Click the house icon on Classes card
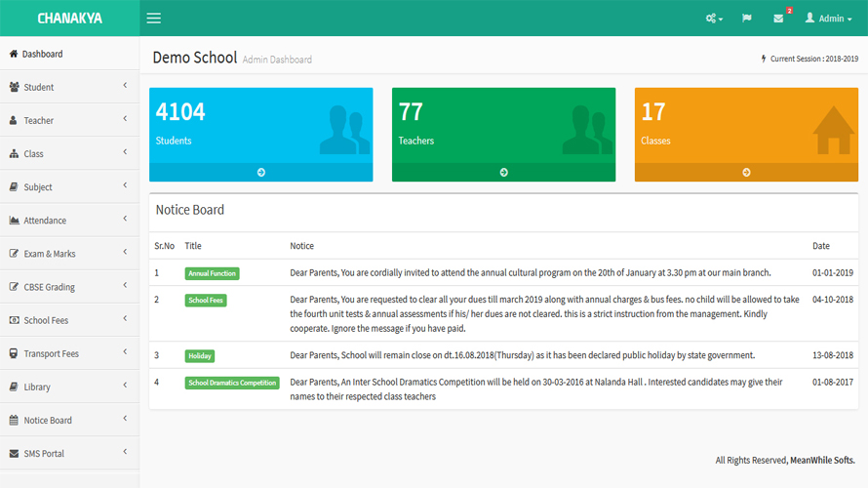 tap(833, 130)
